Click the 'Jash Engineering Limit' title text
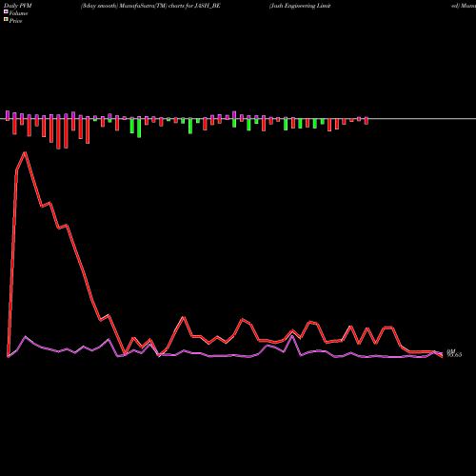The width and height of the screenshot is (476, 476). (x=300, y=6)
